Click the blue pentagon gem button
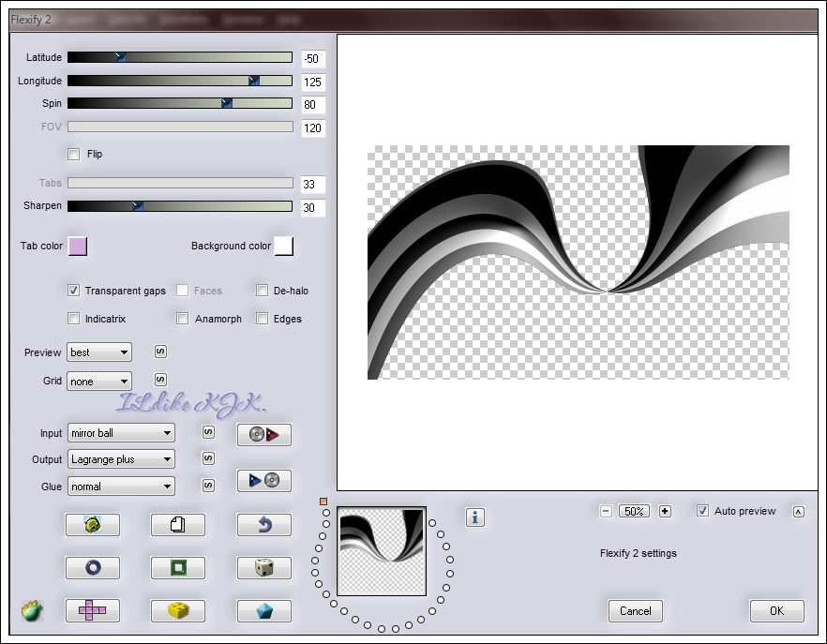The height and width of the screenshot is (644, 827). [x=264, y=610]
